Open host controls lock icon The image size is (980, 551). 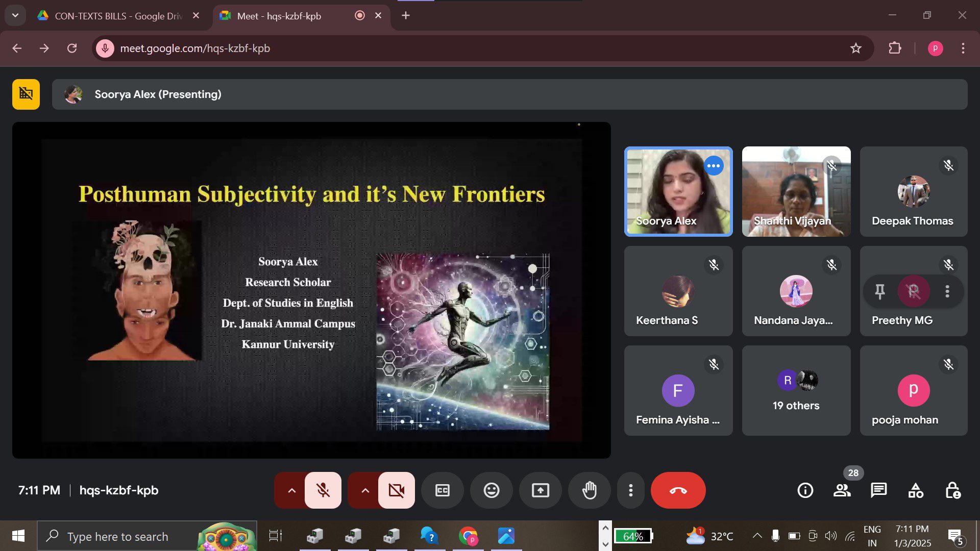pyautogui.click(x=952, y=490)
